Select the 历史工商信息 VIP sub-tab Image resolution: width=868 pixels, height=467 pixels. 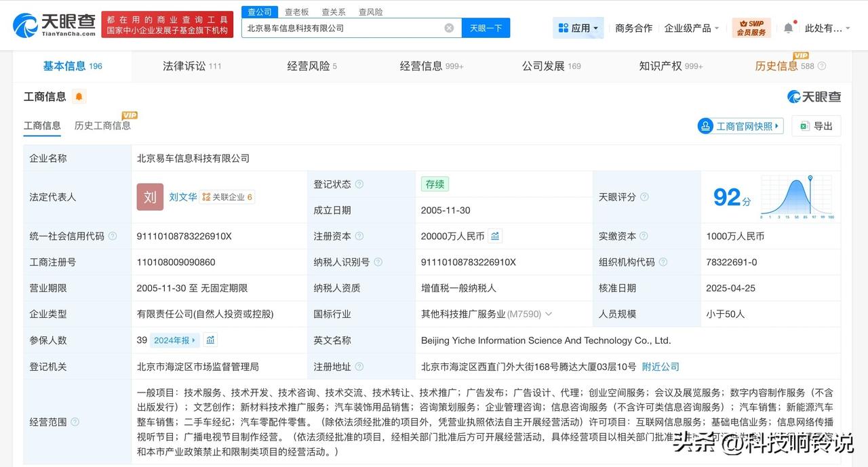103,125
